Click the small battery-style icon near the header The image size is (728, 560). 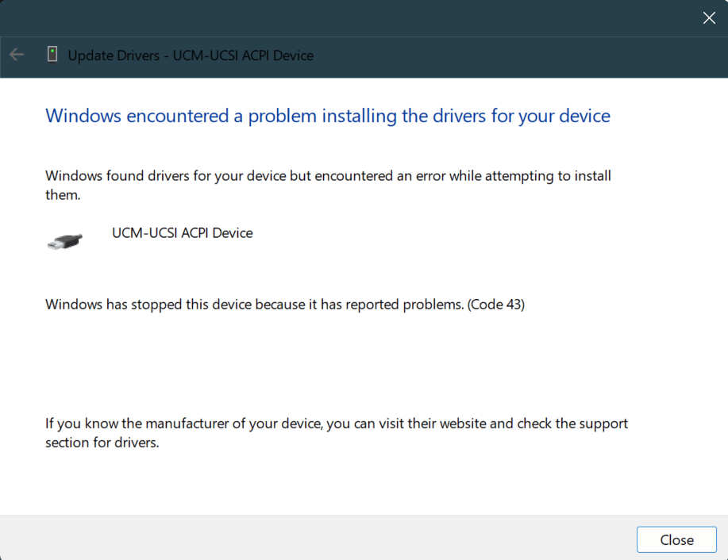[52, 55]
